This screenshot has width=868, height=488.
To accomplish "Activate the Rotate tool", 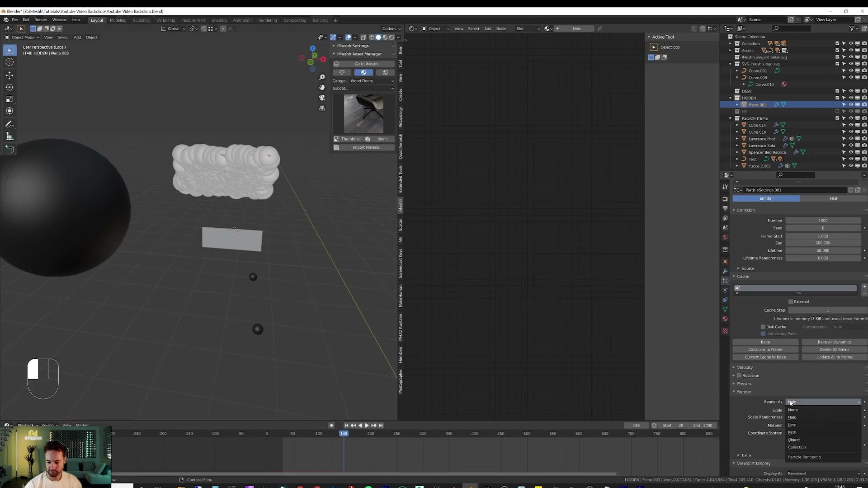I will [x=9, y=87].
